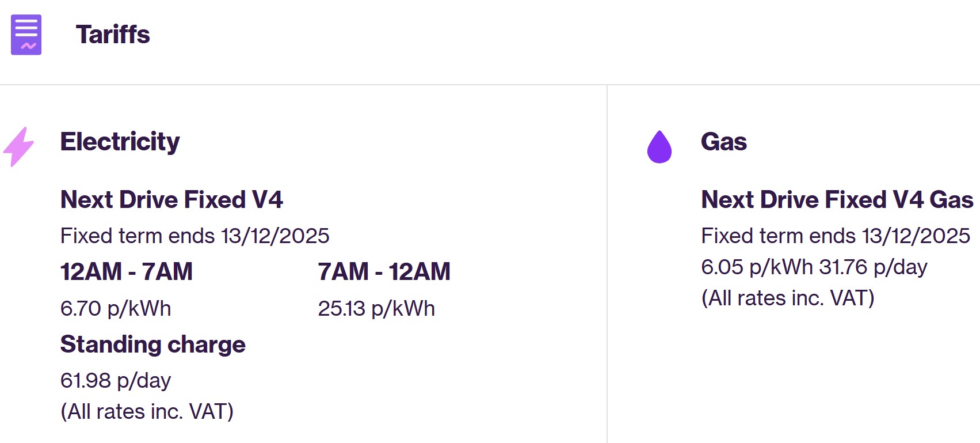Select the 7AM - 12AM time period label
980x443 pixels.
click(384, 272)
